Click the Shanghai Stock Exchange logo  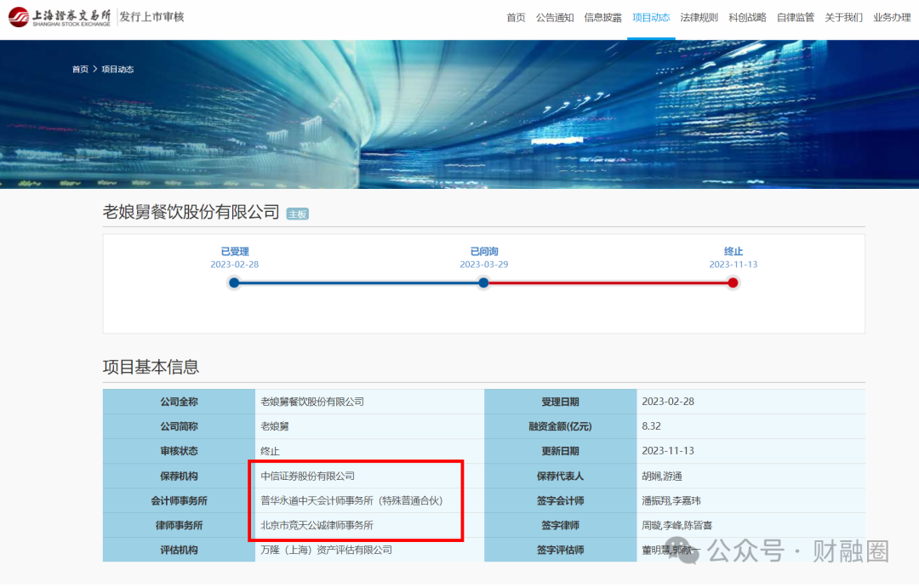pyautogui.click(x=60, y=17)
